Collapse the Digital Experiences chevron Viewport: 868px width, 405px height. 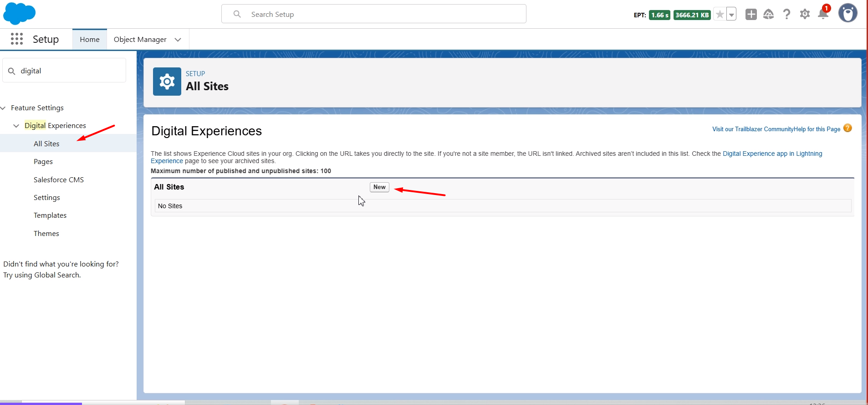pos(16,126)
